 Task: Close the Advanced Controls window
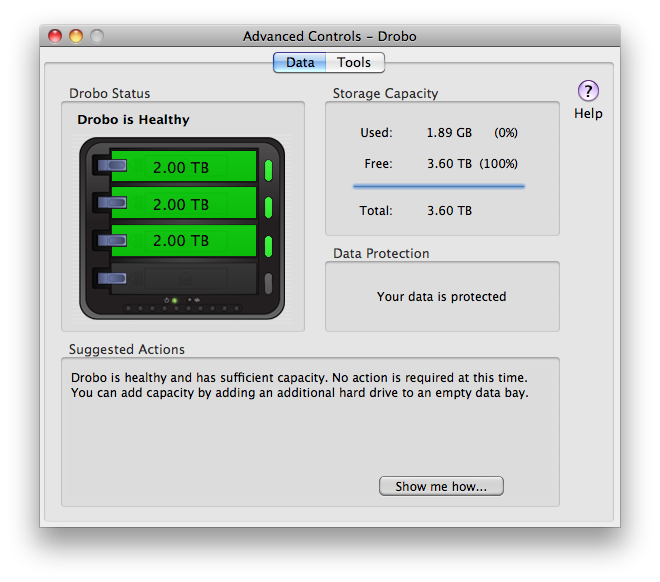click(55, 36)
